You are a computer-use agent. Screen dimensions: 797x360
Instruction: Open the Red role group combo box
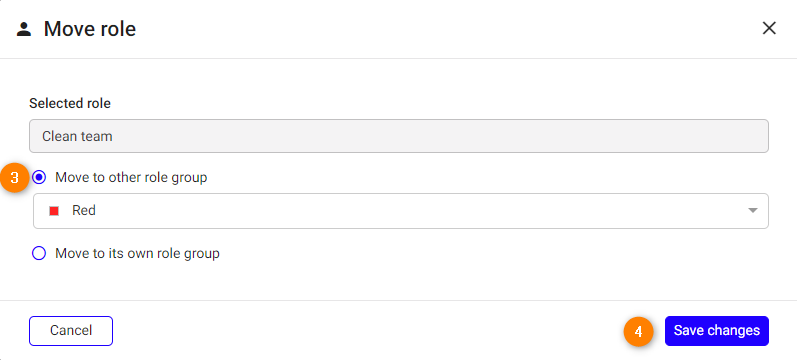[401, 211]
